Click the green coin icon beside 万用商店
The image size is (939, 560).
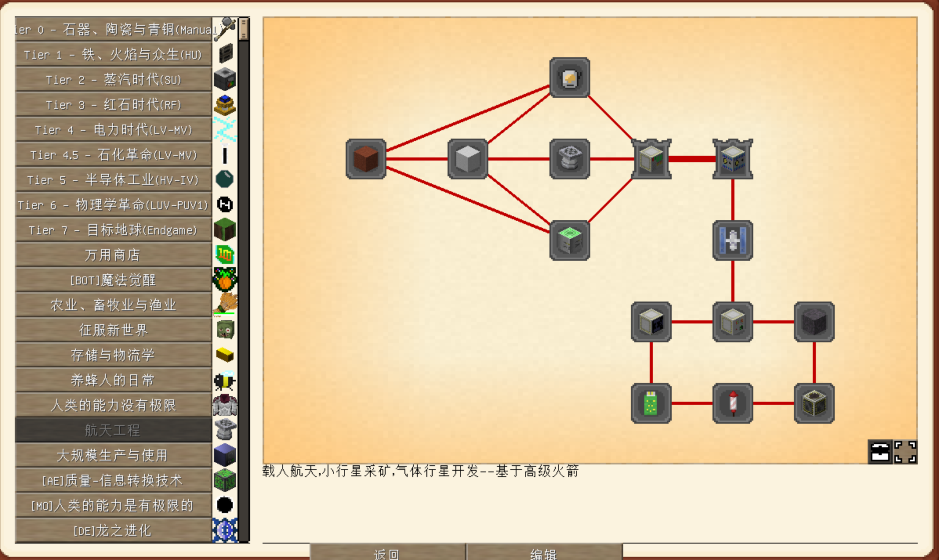(225, 255)
